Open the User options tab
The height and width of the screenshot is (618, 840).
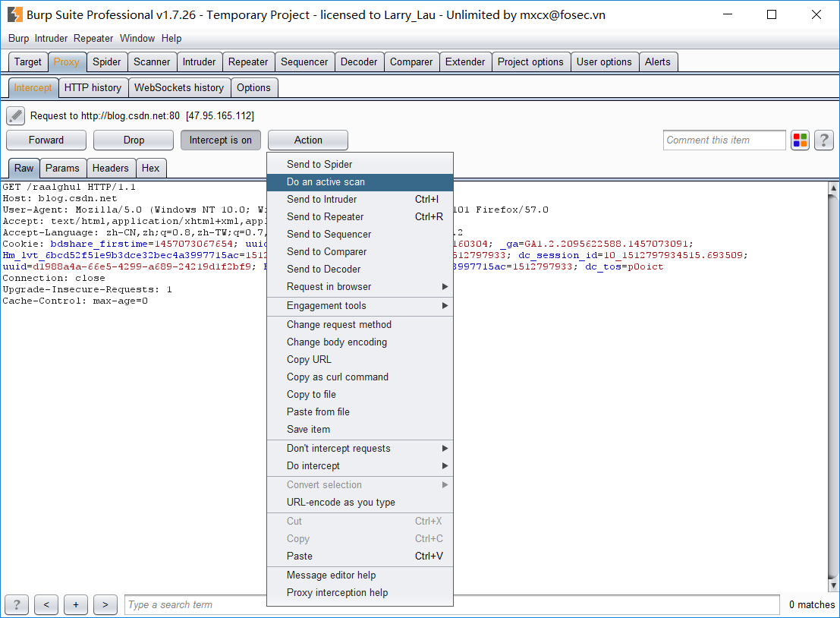tap(604, 61)
